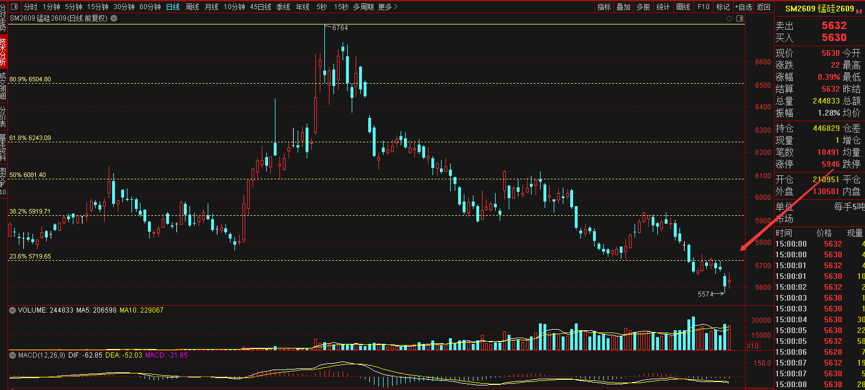The height and width of the screenshot is (390, 865).
Task: Click the 多股 multi-stock button
Action: (643, 7)
